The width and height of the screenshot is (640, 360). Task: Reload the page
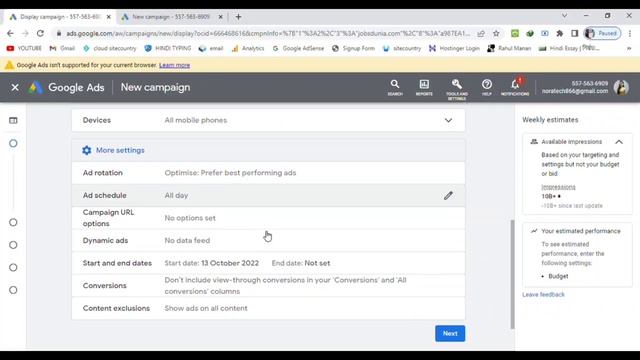pyautogui.click(x=40, y=33)
